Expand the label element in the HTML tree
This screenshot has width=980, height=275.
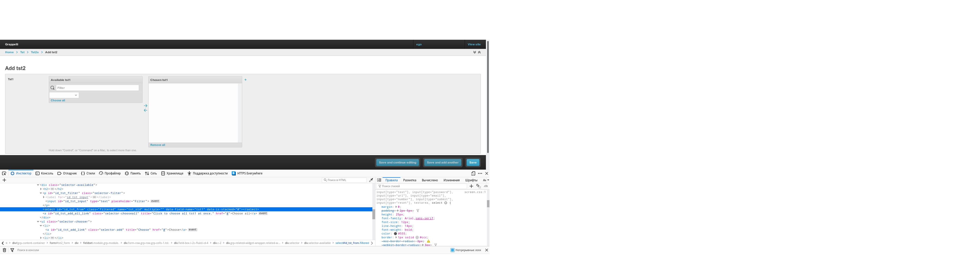[44, 197]
